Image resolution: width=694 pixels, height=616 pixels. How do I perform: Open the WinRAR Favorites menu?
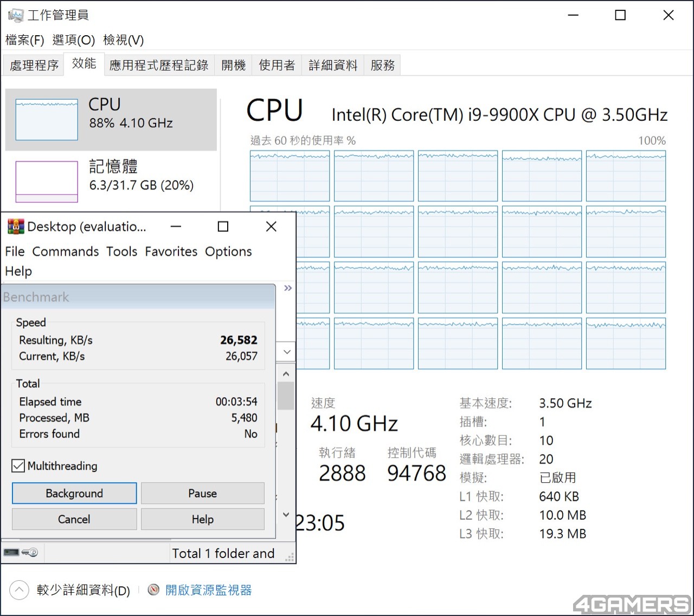171,251
